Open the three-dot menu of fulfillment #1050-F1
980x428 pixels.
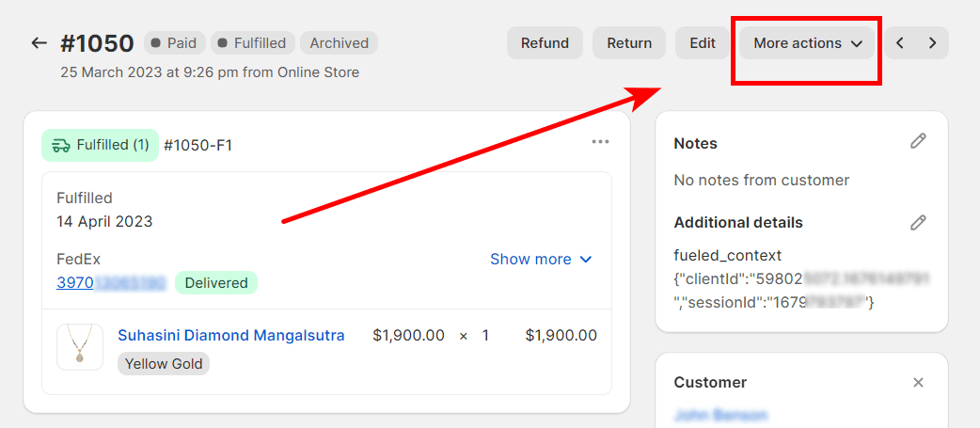tap(600, 142)
